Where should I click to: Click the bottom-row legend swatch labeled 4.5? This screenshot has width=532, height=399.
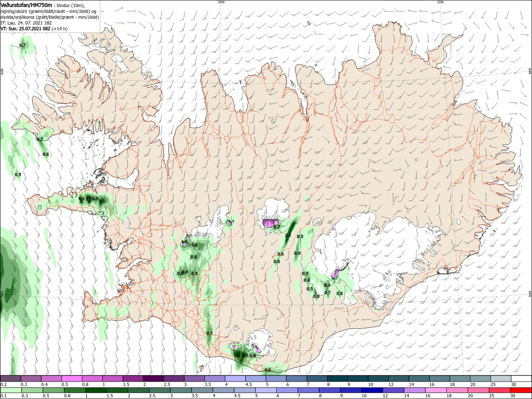(244, 390)
